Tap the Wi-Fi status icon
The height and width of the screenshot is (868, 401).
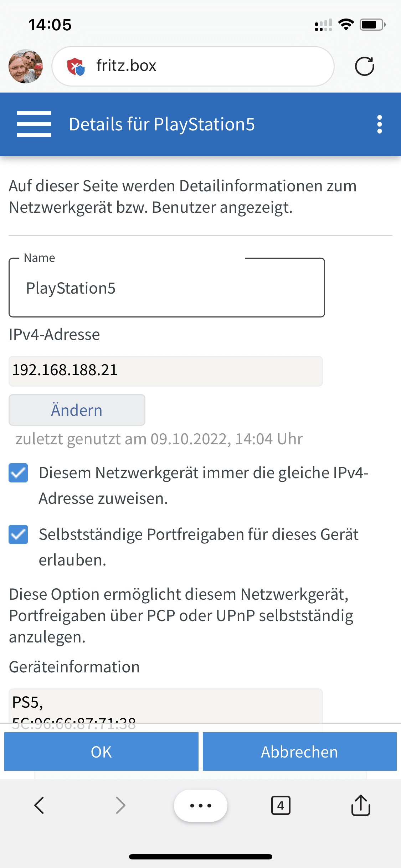pos(346,25)
